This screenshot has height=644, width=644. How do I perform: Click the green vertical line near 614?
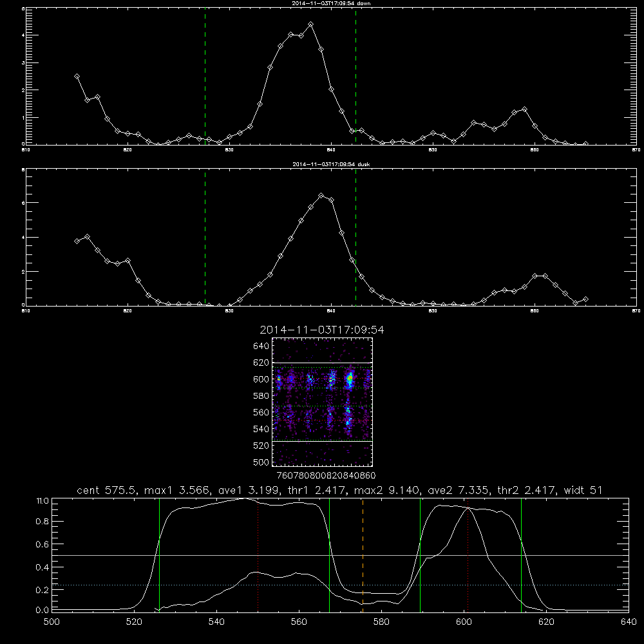[521, 554]
